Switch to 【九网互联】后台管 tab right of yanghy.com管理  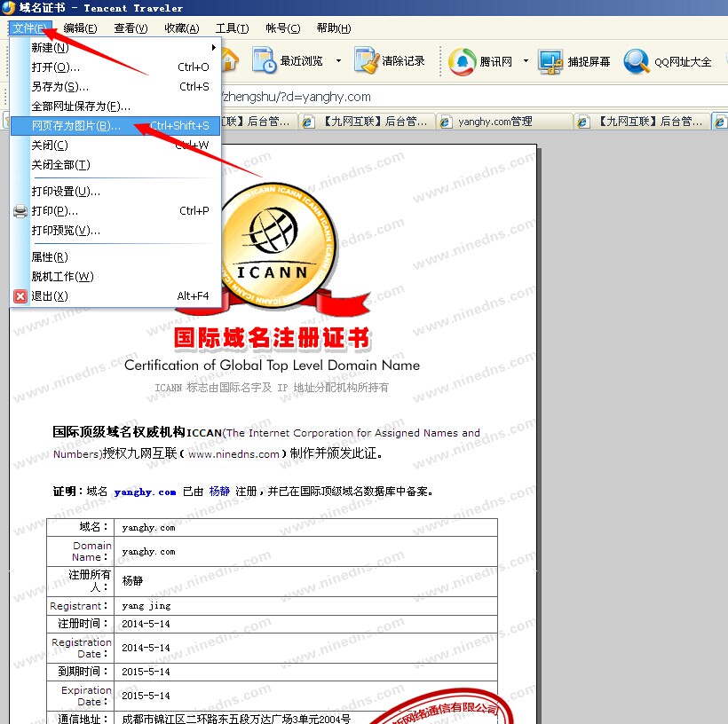(x=644, y=122)
